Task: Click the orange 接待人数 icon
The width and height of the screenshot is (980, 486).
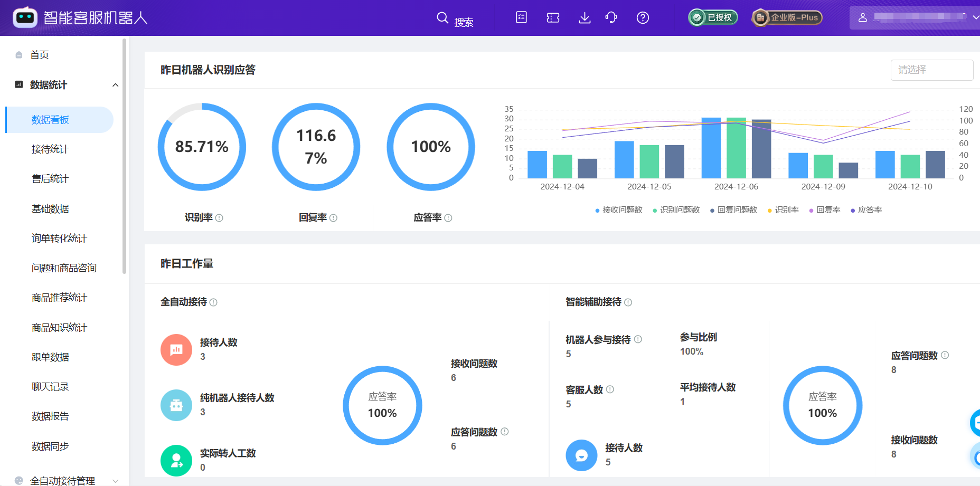Action: point(176,350)
